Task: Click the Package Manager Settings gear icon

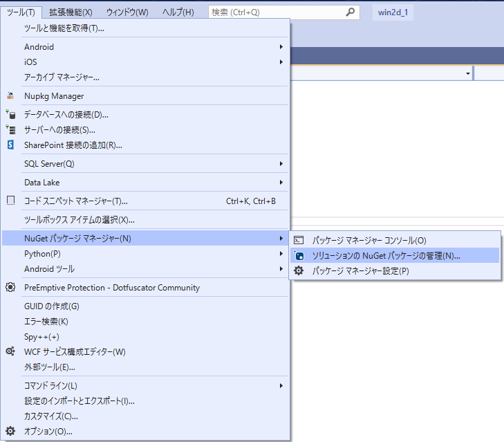Action: coord(299,271)
